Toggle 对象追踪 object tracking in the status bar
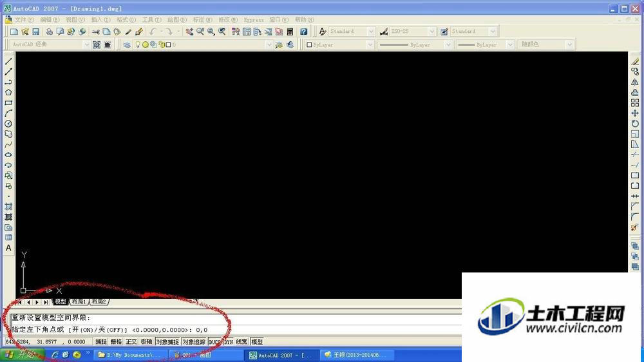644x362 pixels. [x=194, y=341]
